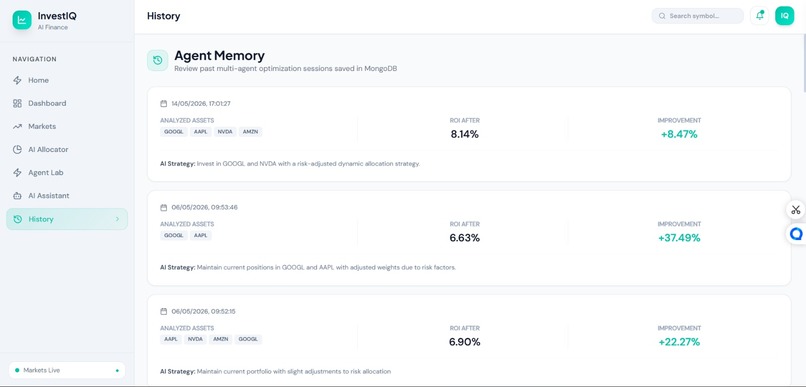Click the Agent Memory heading

coord(219,56)
